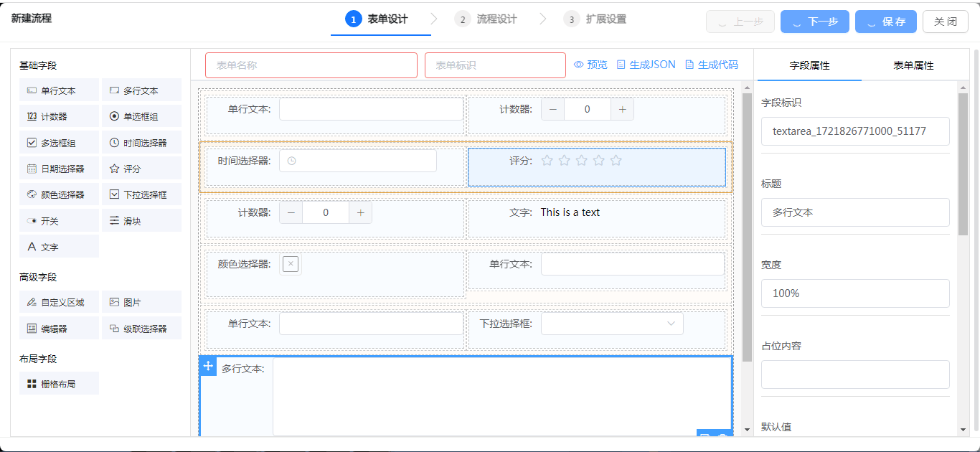Choose the 评分 palette component
Image resolution: width=980 pixels, height=452 pixels.
click(x=141, y=169)
